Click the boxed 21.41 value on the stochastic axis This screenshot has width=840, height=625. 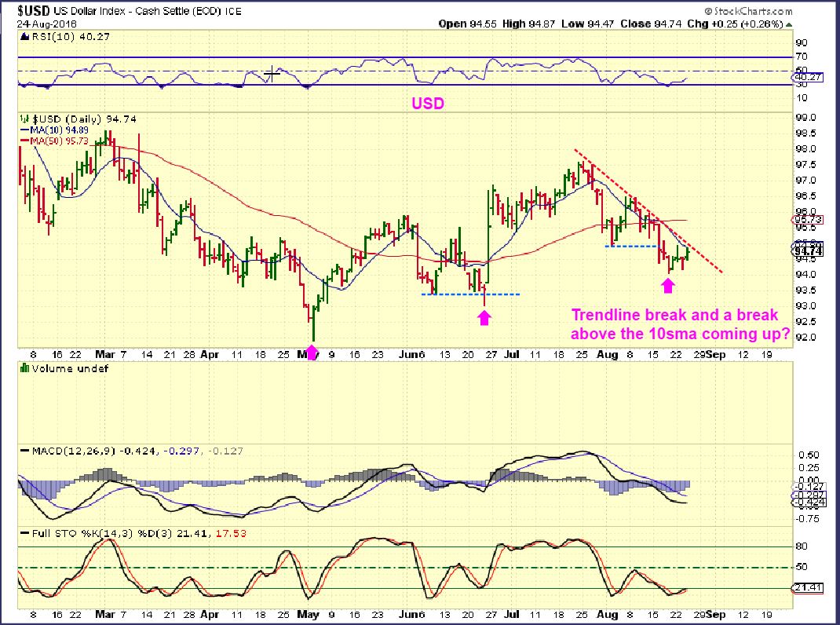coord(807,588)
